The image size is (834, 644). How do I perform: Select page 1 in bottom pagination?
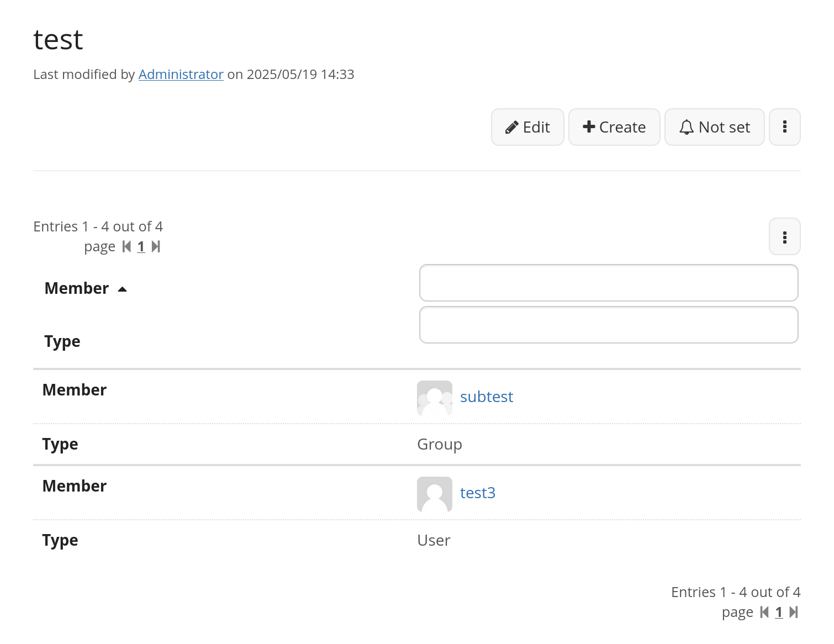779,612
